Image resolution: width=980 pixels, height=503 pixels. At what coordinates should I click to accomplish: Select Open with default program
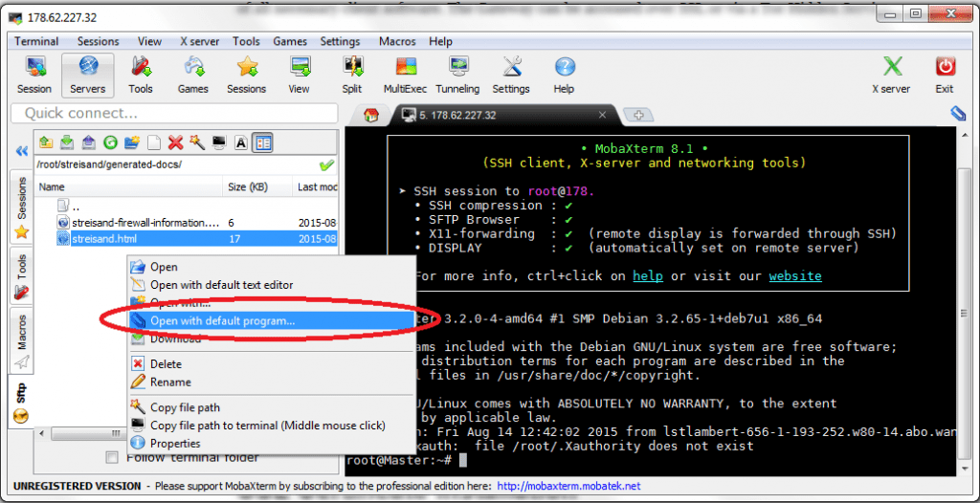click(x=272, y=320)
